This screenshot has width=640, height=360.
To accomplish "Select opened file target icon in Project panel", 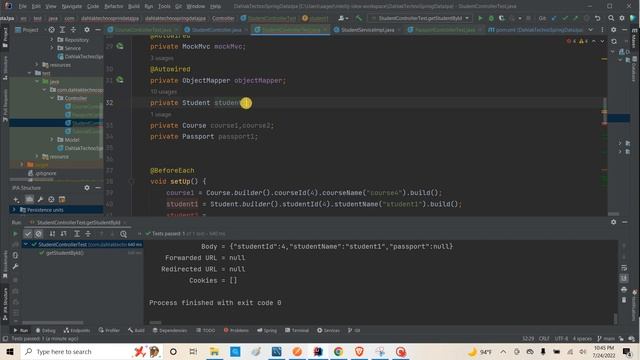I will click(51, 30).
